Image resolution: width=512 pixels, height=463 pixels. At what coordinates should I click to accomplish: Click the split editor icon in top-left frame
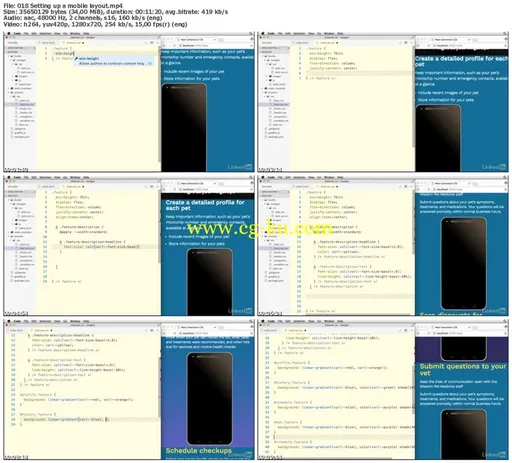[152, 43]
